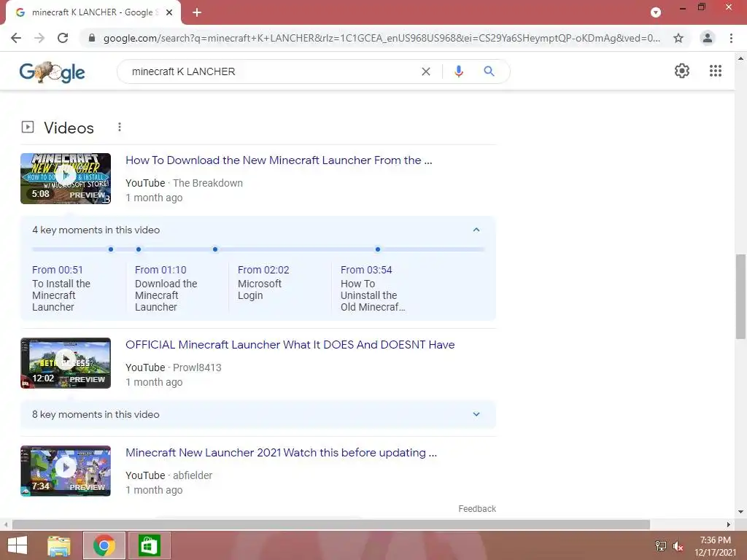Start voice search with microphone
Screen dimensions: 747x560
coord(458,71)
